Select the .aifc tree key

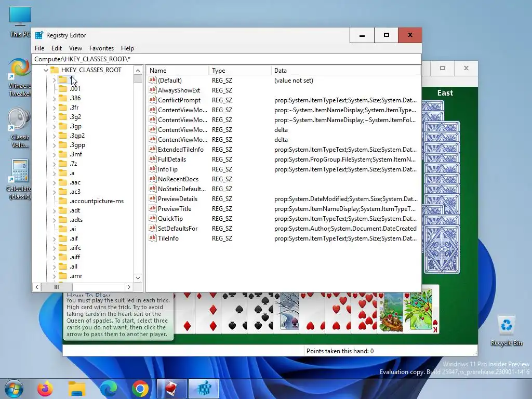click(x=75, y=248)
